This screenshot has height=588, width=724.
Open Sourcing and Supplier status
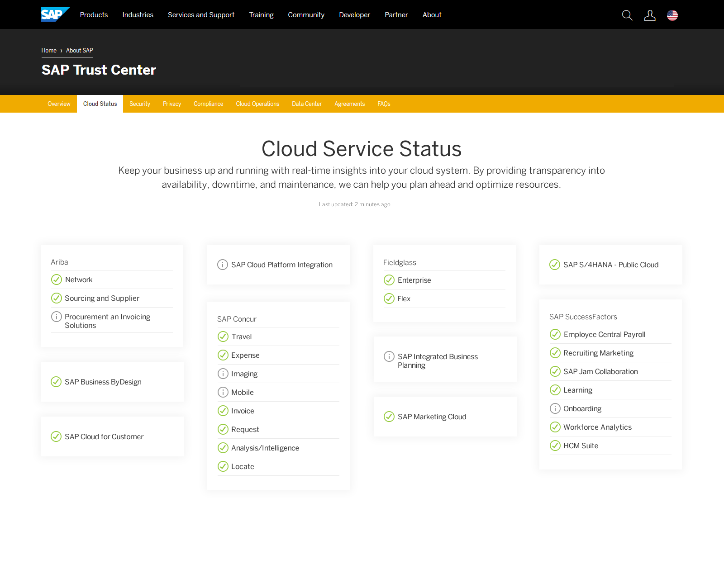102,298
